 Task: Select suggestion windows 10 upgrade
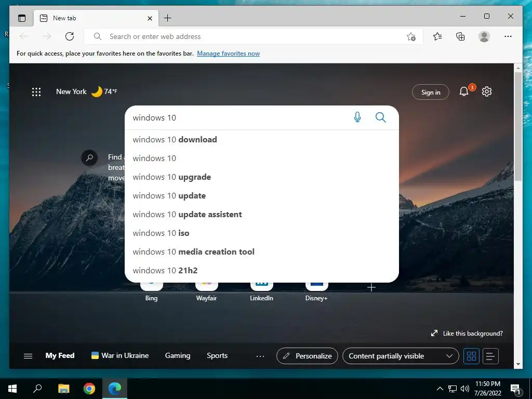[x=262, y=177]
